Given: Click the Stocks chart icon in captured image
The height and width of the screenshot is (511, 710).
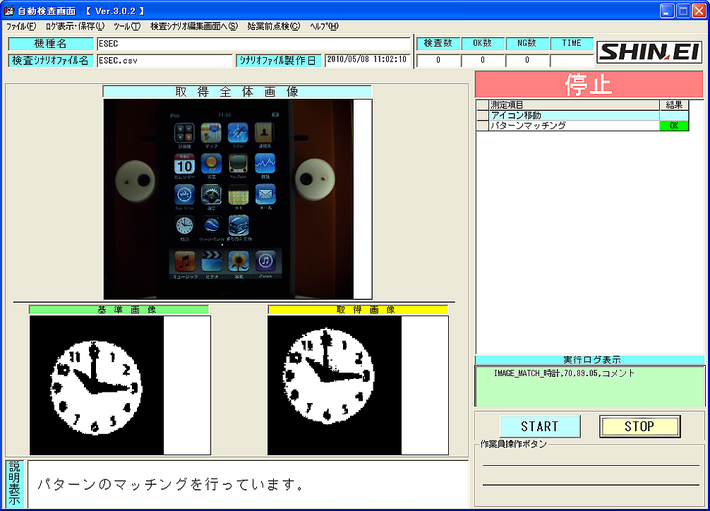Looking at the screenshot, I should click(265, 163).
